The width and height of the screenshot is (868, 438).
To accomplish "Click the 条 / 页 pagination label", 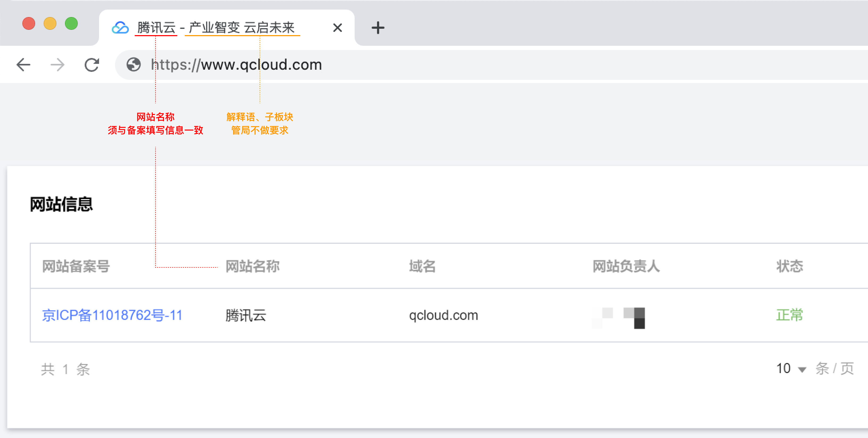I will [834, 369].
